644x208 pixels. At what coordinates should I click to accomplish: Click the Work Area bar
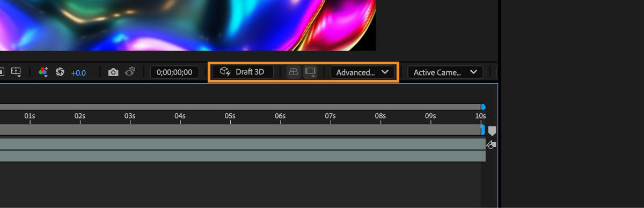240,130
